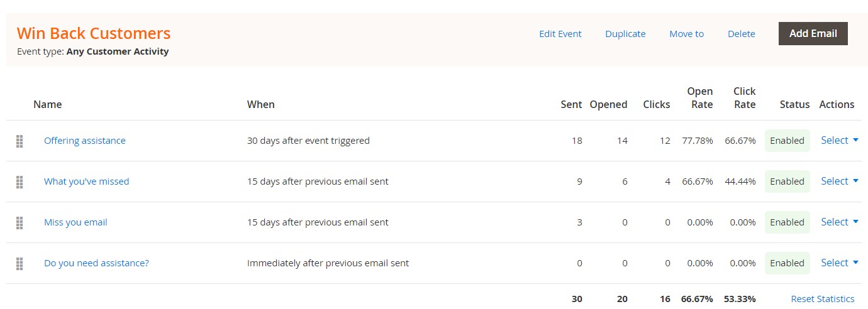
Task: Click the Add Email button
Action: (x=813, y=34)
